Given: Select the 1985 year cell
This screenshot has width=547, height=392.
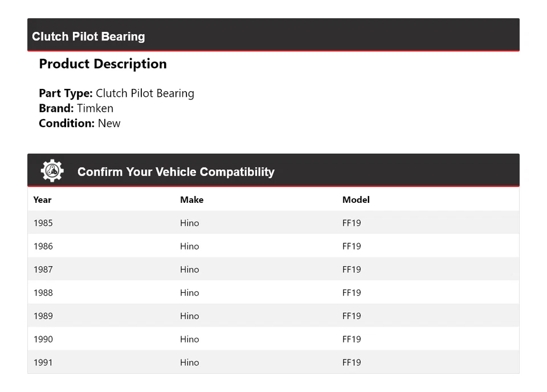Looking at the screenshot, I should (x=43, y=223).
